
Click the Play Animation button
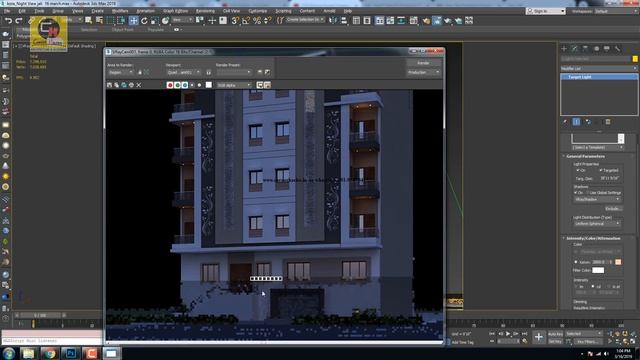(508, 334)
